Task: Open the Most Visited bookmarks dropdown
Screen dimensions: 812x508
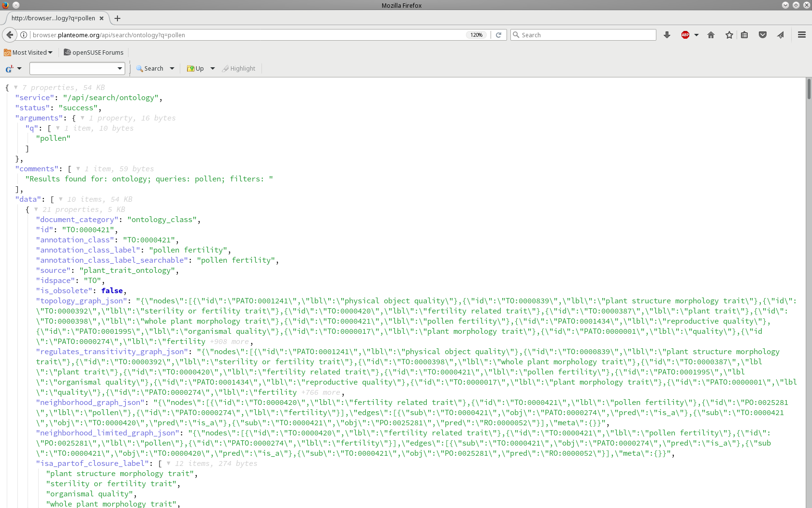Action: (29, 52)
